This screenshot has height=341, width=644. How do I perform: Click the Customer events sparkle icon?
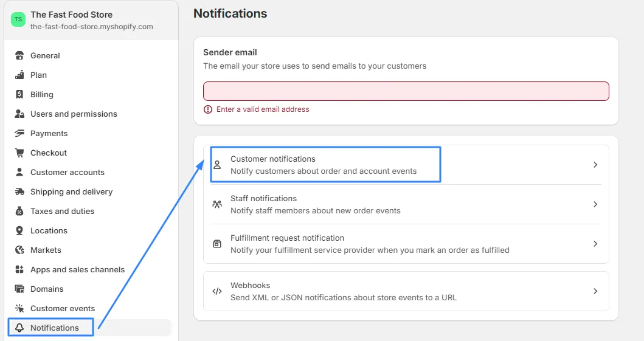[19, 308]
